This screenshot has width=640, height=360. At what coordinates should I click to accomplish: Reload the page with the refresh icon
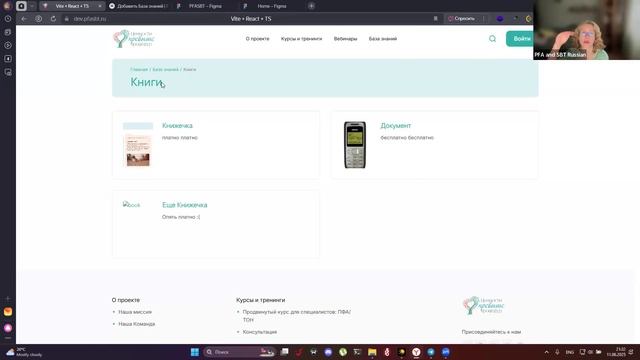pos(53,19)
